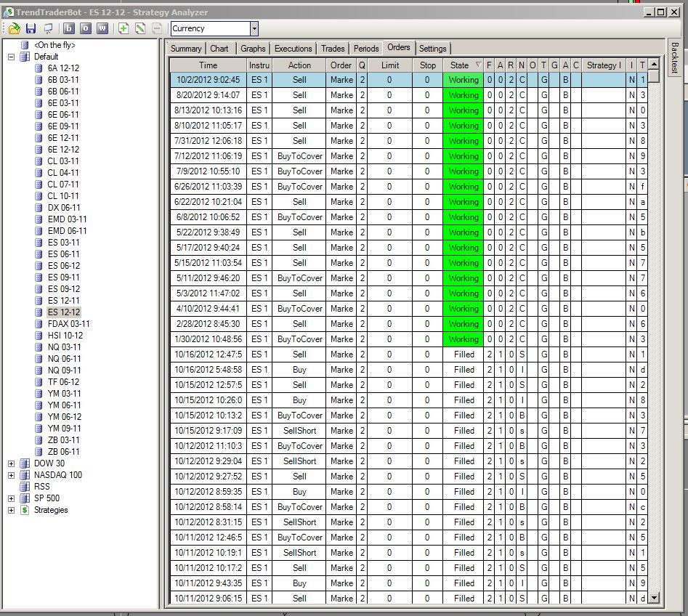Screen dimensions: 688x616
Task: Click the SellShort action for 10/15/2012 9:17:09
Action: coord(299,431)
